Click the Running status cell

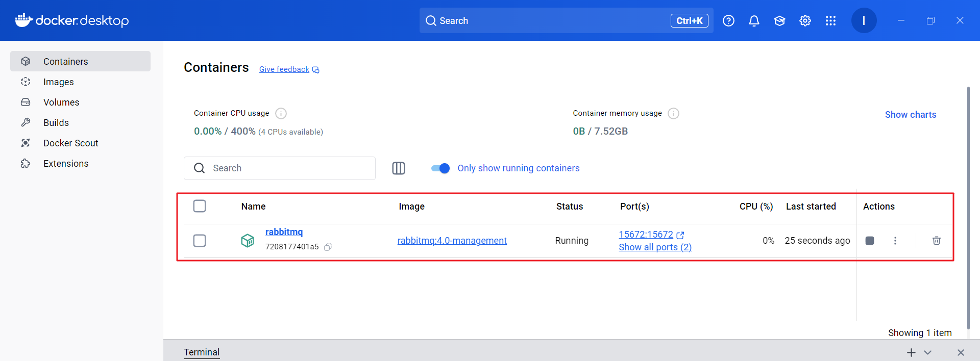572,241
